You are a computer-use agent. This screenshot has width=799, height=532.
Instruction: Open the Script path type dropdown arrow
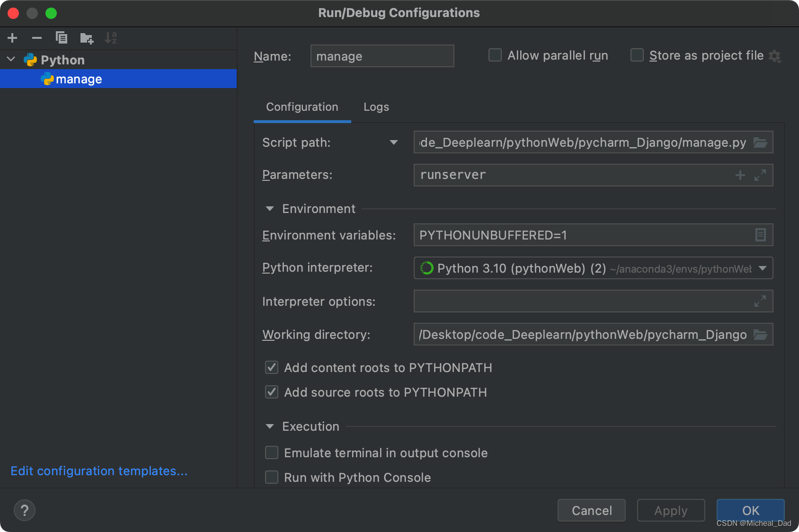coord(393,142)
